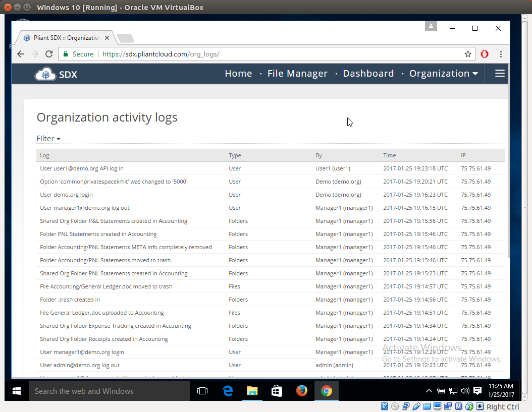This screenshot has height=412, width=532.
Task: Select 'User manager1@demo.org login' entry
Action: tap(271, 352)
